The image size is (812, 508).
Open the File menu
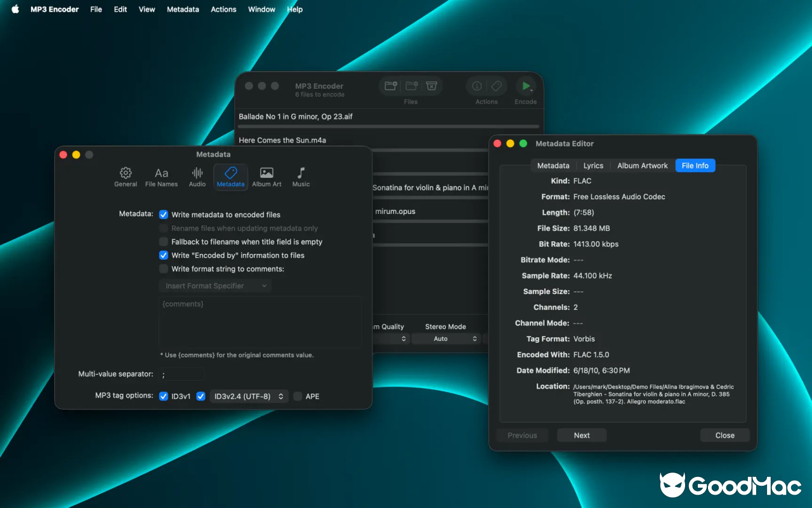click(96, 10)
